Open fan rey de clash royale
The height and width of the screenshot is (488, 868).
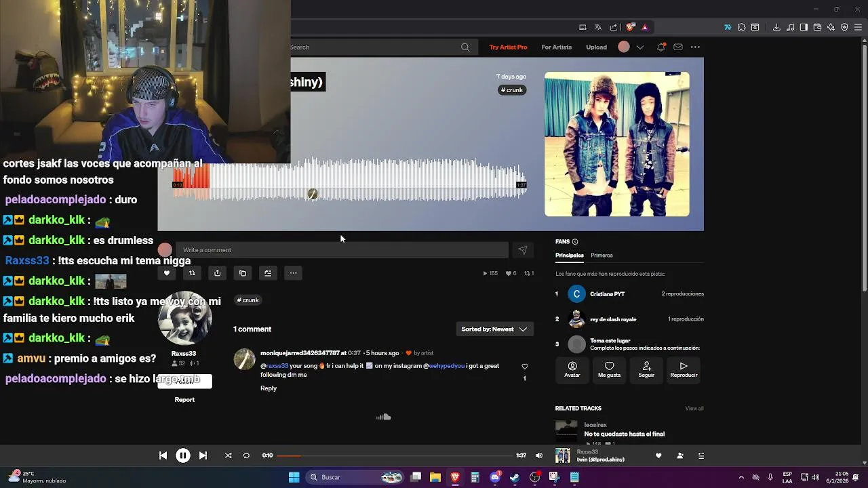coord(613,319)
